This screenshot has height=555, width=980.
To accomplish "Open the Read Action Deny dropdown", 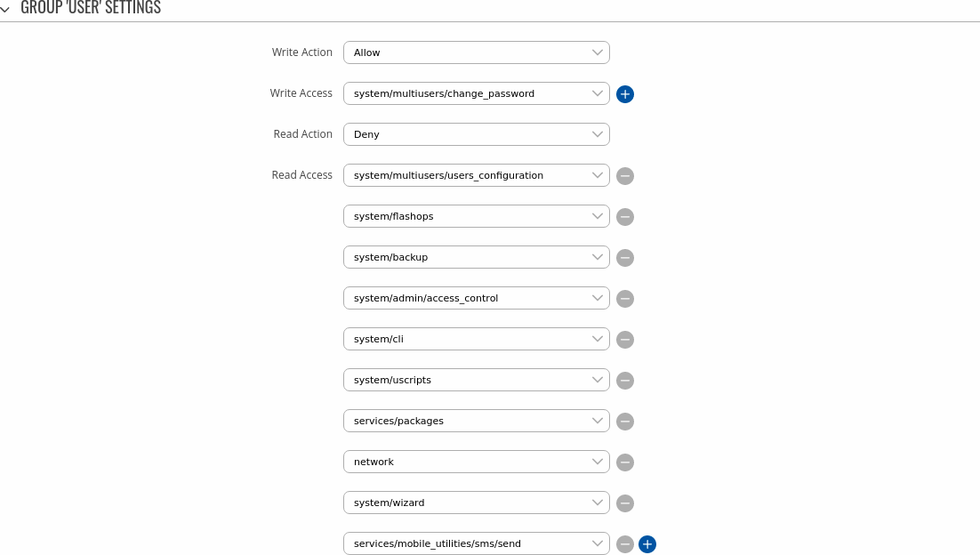I will [476, 134].
